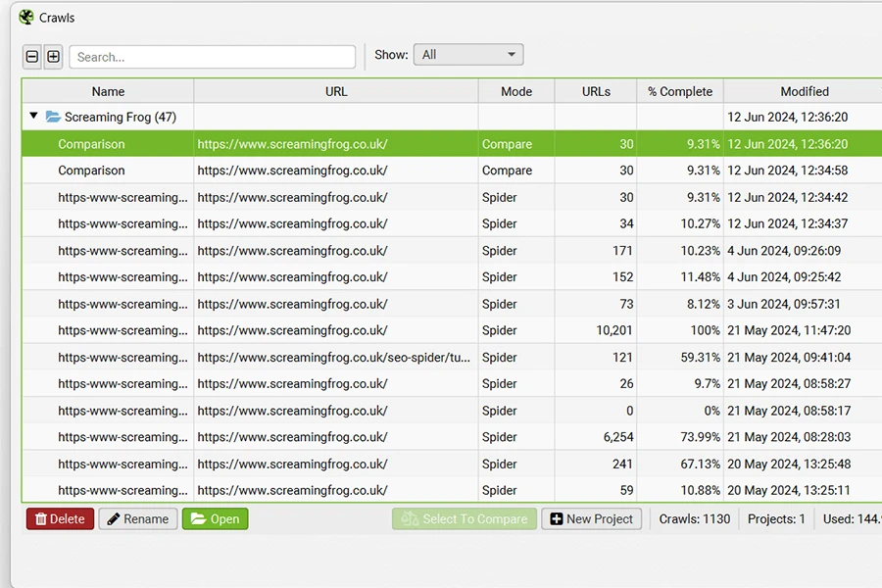Focus the crawl Search field

click(212, 57)
